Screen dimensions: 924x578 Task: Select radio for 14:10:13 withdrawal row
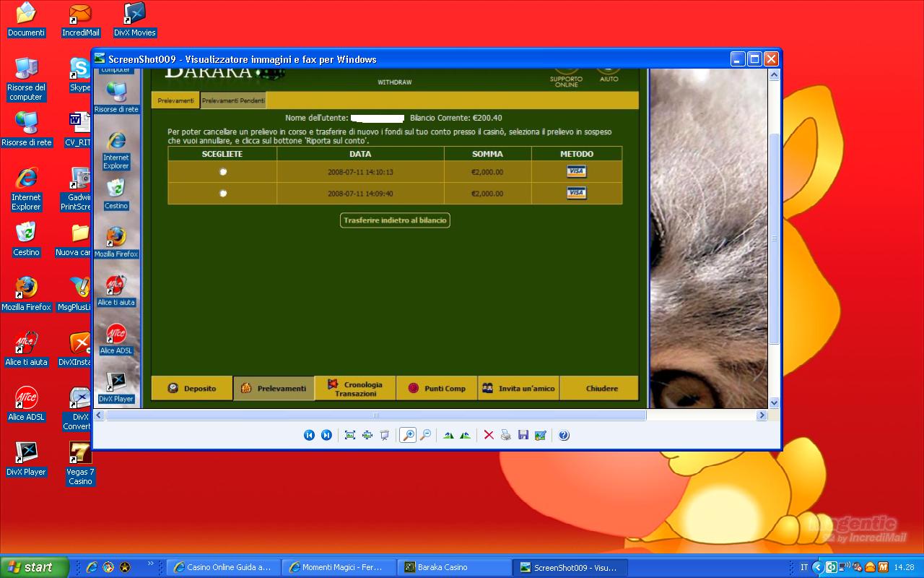point(223,171)
